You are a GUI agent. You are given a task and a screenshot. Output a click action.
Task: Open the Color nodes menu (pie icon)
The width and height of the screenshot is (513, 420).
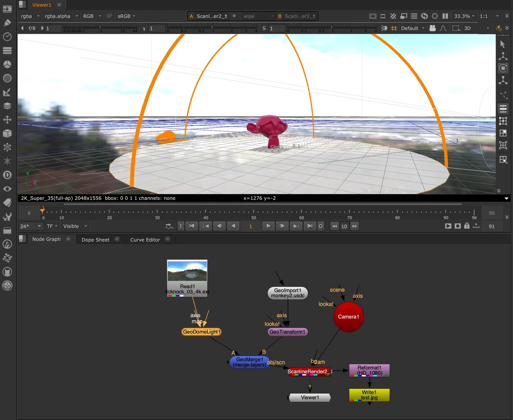tap(7, 64)
